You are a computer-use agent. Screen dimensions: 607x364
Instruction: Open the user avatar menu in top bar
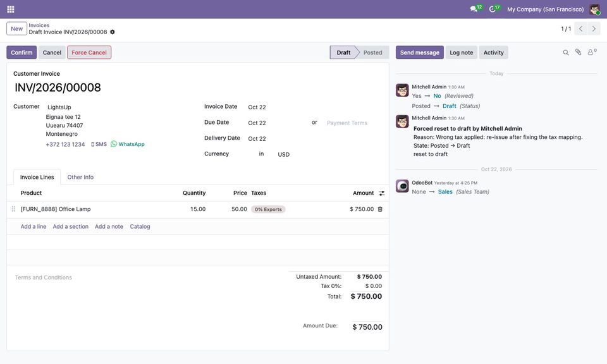click(594, 9)
